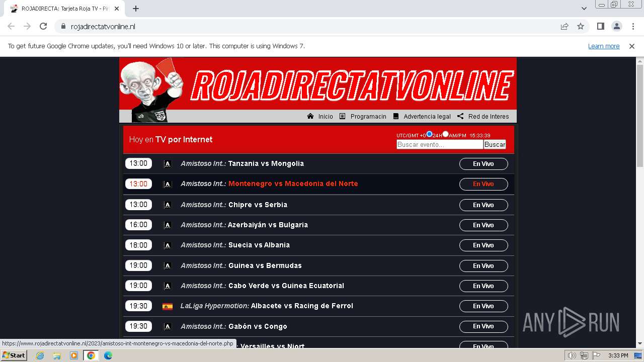Go forward to the next page

(x=27, y=27)
